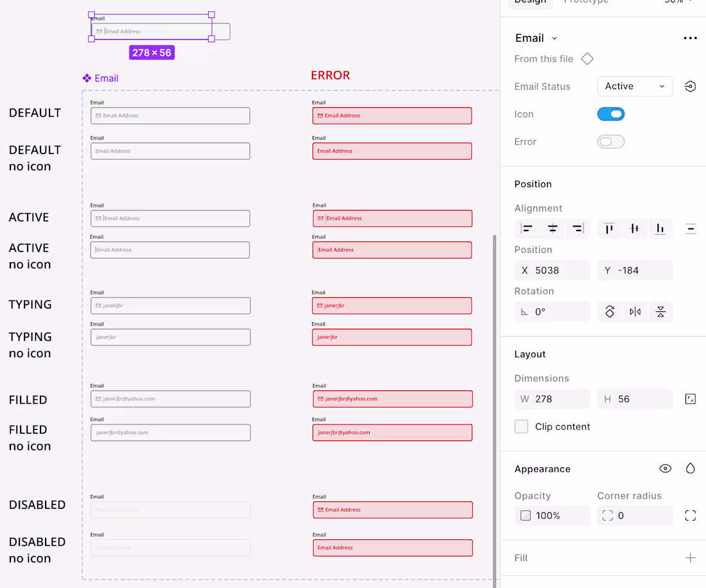Screen dimensions: 706x588
Task: Click the resize to fit icon by dimensions
Action: (690, 399)
